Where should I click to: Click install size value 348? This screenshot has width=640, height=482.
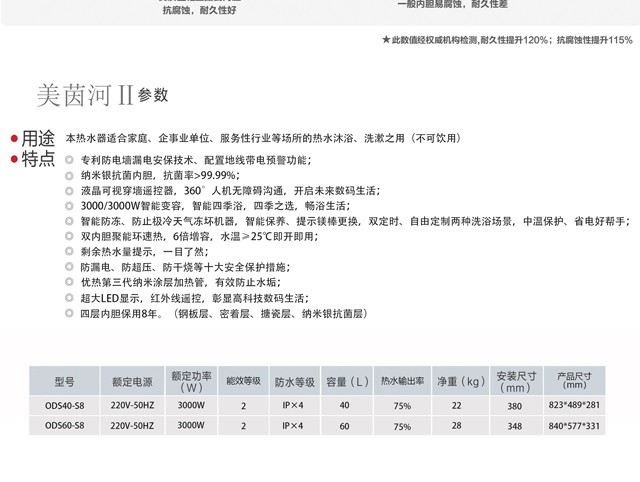pyautogui.click(x=515, y=426)
